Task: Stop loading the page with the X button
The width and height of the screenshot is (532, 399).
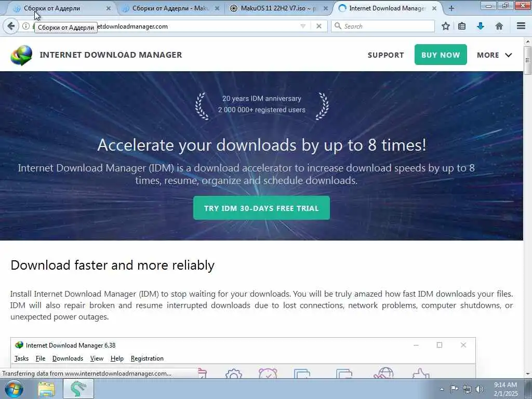Action: (x=318, y=26)
